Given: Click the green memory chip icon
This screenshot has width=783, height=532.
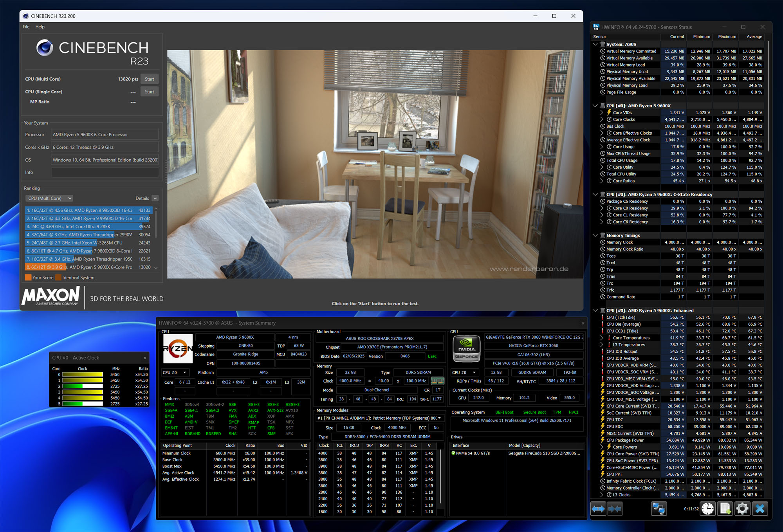Looking at the screenshot, I should (437, 381).
